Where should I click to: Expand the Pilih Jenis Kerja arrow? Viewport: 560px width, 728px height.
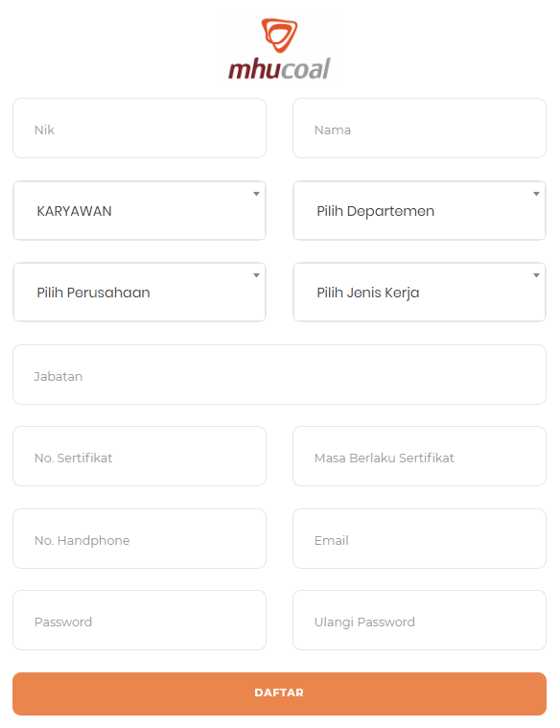click(536, 275)
